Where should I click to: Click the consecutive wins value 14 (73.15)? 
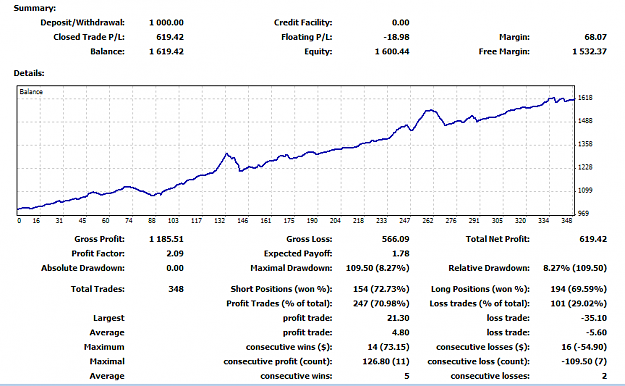(388, 347)
